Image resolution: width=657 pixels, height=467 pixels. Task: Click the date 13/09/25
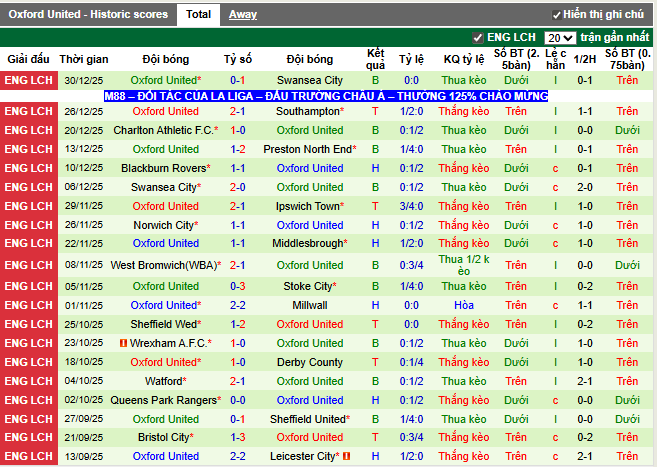[84, 456]
